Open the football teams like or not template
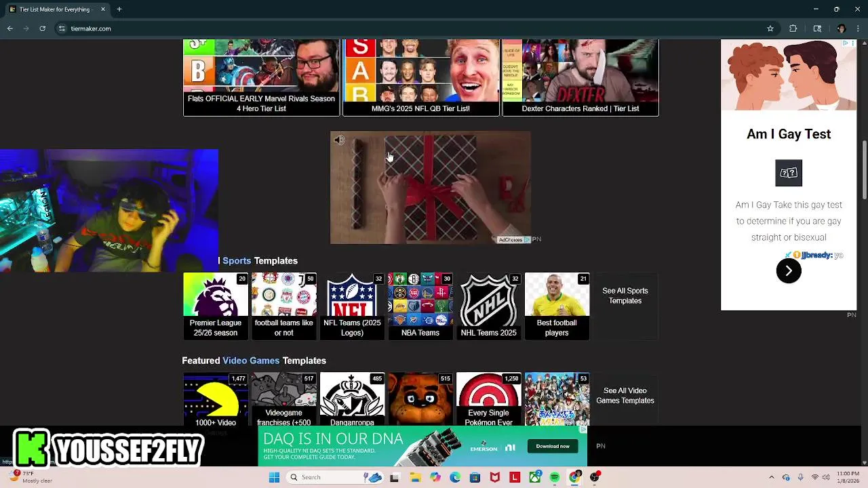This screenshot has width=868, height=488. click(283, 306)
